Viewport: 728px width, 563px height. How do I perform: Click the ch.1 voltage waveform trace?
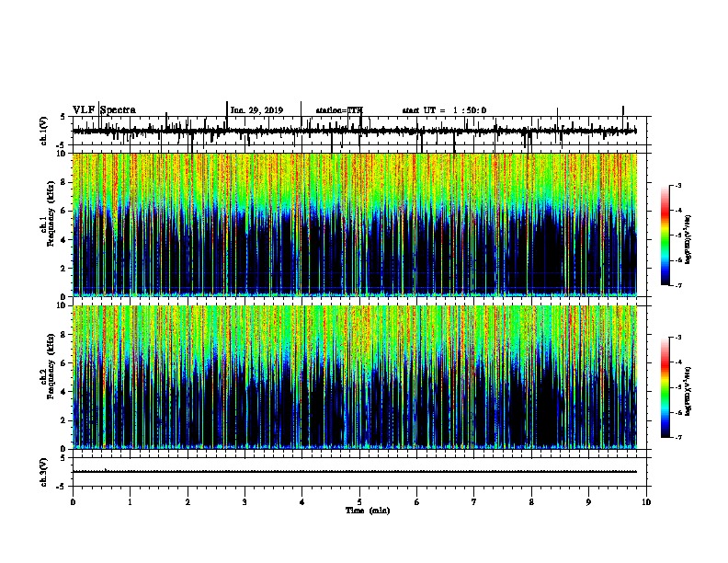[x=355, y=132]
